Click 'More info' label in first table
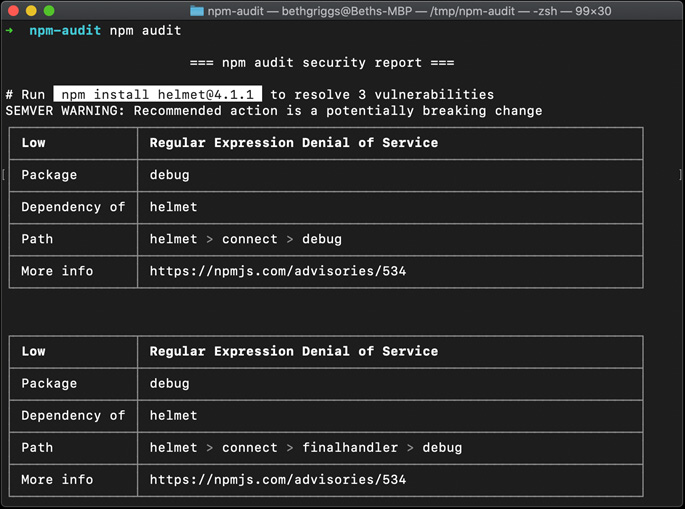Viewport: 685px width, 509px height. (57, 271)
